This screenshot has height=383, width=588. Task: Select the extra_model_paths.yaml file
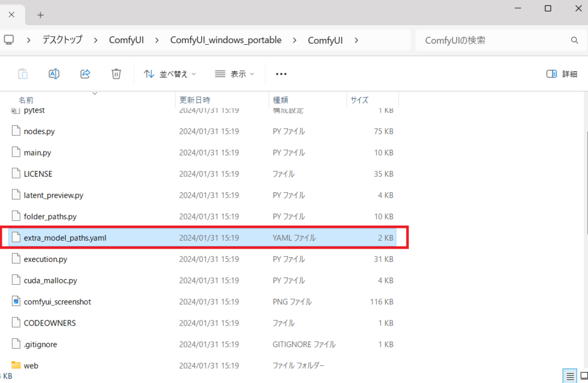[65, 238]
